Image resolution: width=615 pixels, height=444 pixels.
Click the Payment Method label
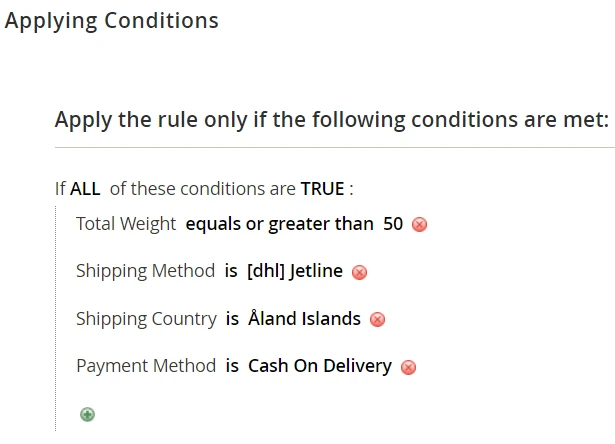146,366
